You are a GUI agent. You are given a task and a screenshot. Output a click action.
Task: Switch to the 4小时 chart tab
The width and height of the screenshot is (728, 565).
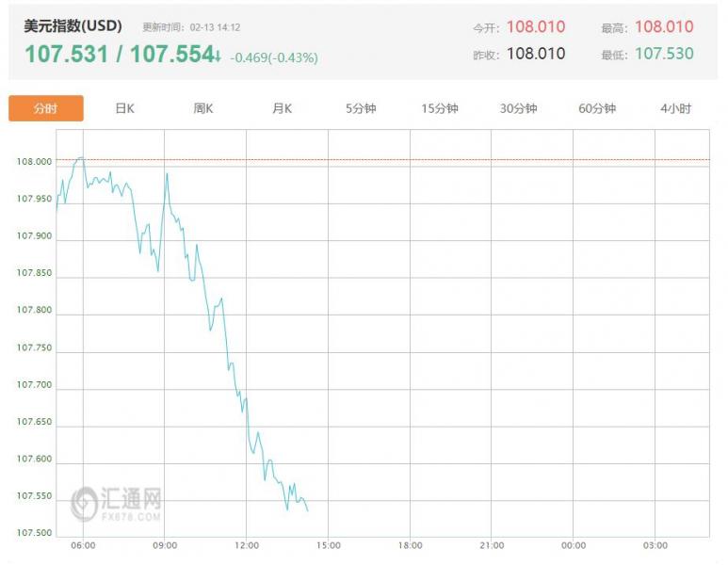tap(675, 108)
